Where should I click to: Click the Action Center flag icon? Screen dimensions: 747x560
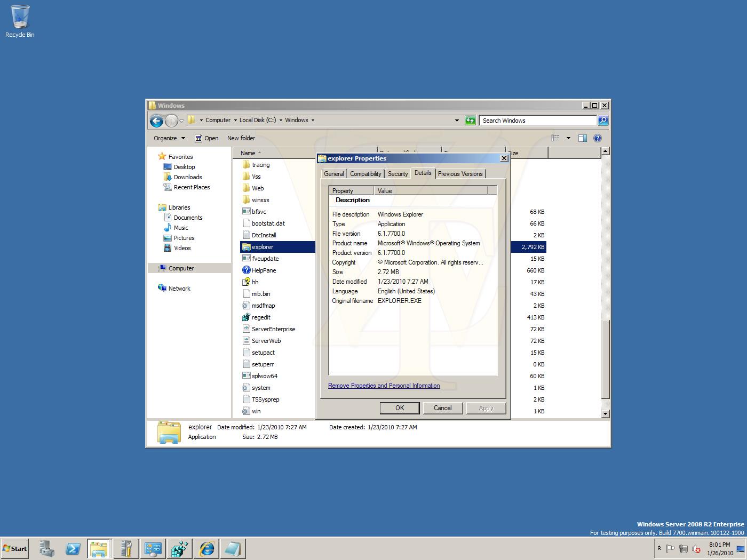coord(671,549)
